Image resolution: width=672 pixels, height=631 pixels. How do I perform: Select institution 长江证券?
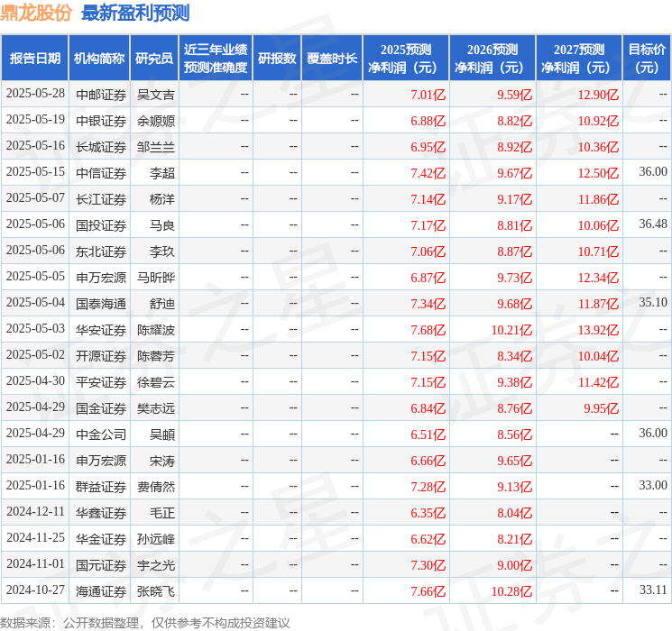tap(101, 199)
